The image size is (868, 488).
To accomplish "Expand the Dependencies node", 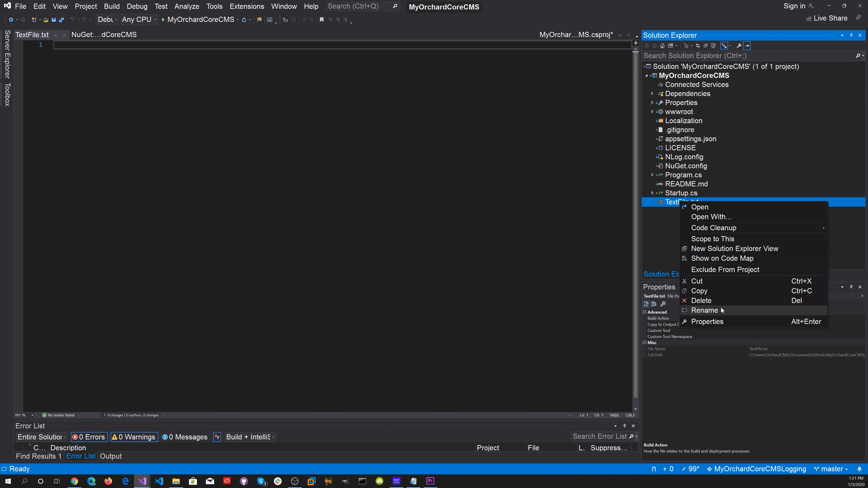I will tap(652, 94).
